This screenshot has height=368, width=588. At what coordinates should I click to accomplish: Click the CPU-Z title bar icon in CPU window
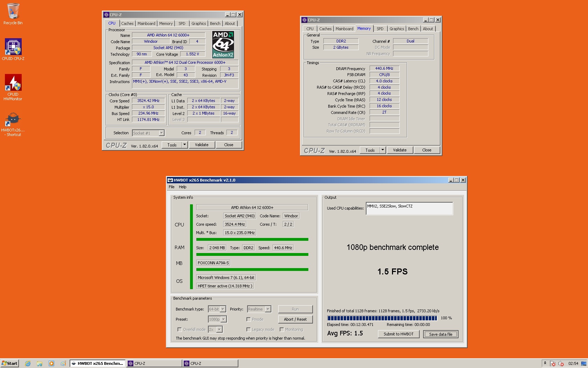click(x=106, y=15)
